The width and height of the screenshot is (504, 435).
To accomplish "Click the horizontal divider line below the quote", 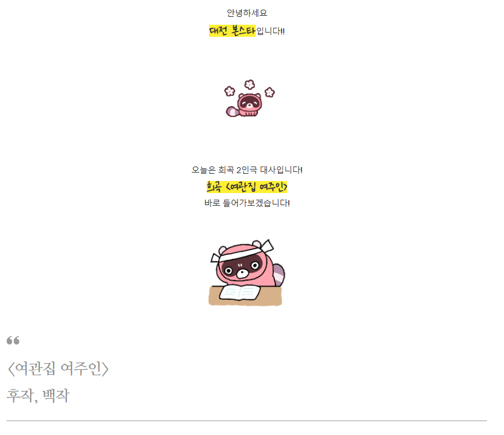I will click(247, 421).
